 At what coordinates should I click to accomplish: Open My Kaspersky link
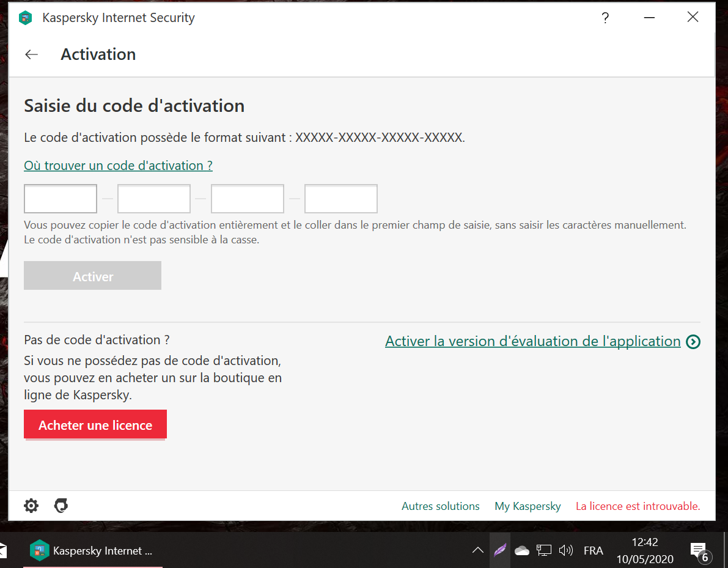(x=528, y=506)
